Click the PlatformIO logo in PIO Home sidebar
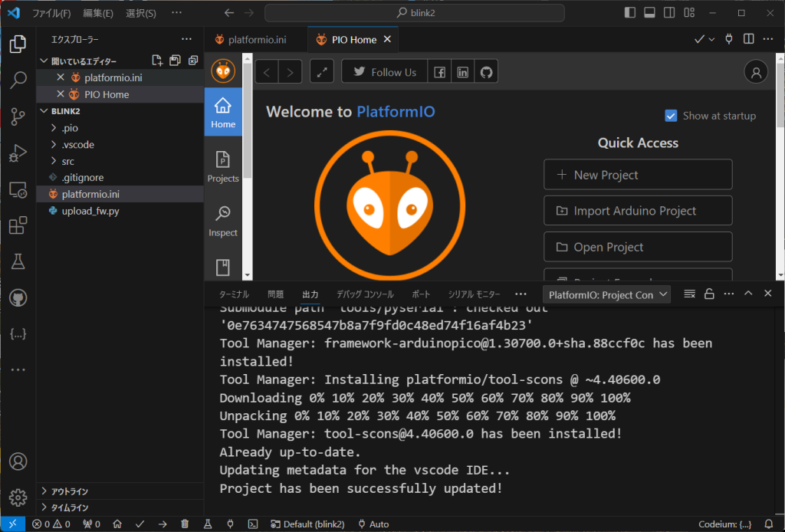Screen dimensions: 785x532 tap(223, 71)
